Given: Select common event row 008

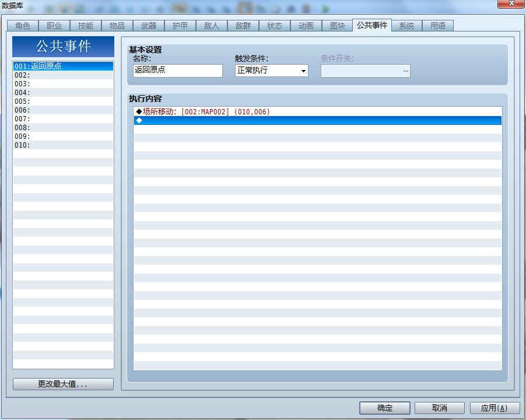Looking at the screenshot, I should click(63, 128).
